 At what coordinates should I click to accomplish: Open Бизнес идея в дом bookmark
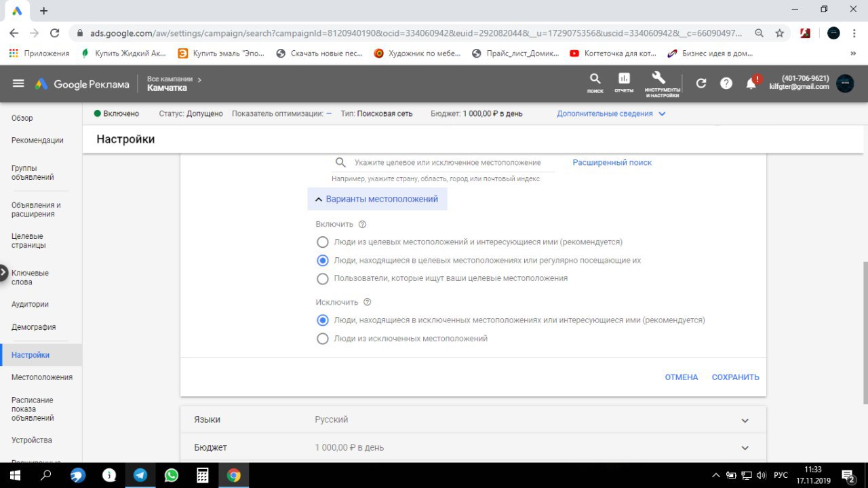click(x=710, y=53)
